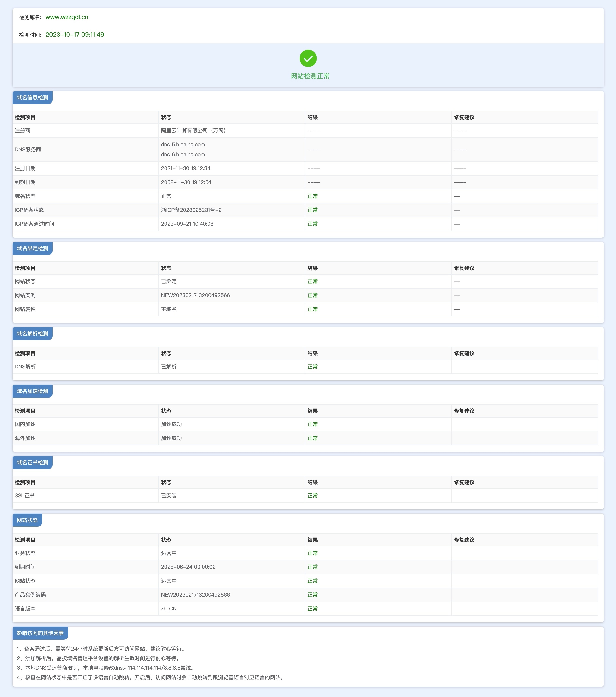
Task: Open the 域名信息检测 section tab
Action: (32, 97)
